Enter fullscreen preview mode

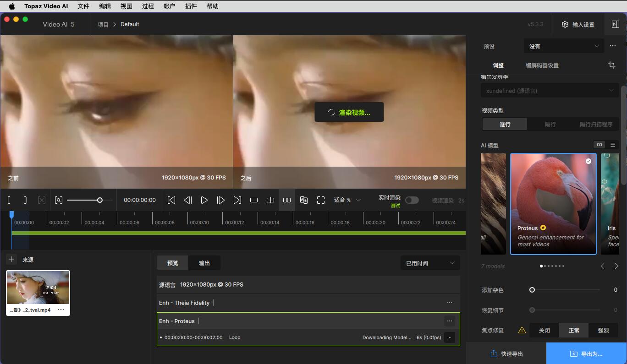[321, 200]
